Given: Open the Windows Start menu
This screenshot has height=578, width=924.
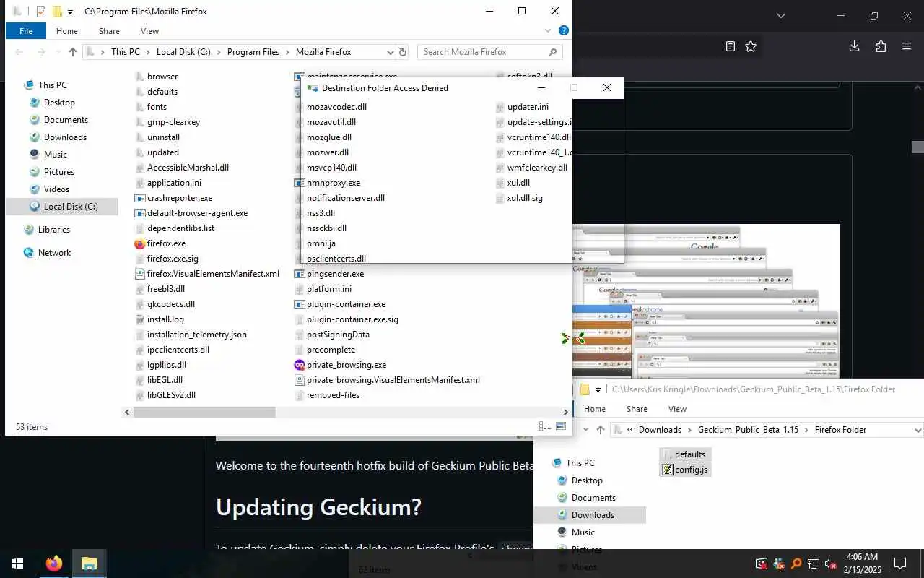Looking at the screenshot, I should point(17,564).
